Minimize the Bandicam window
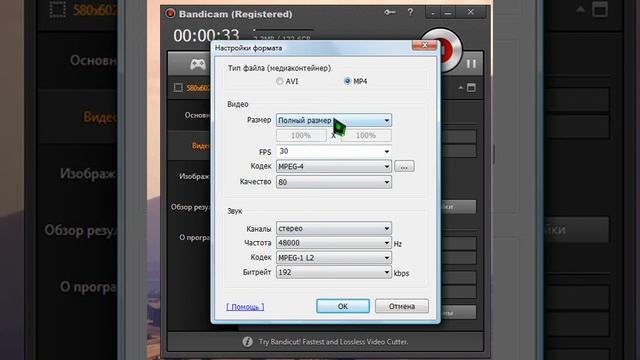640x360 pixels. click(448, 13)
